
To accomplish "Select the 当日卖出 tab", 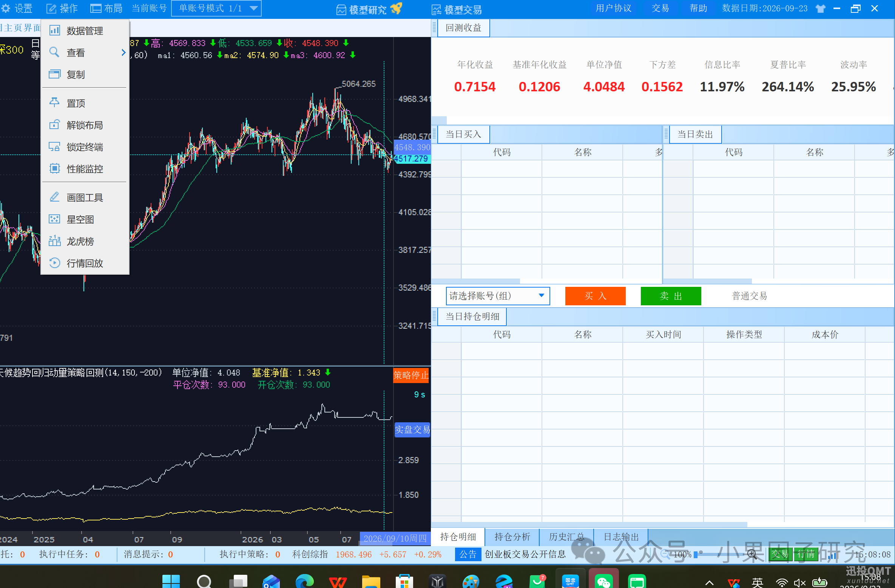I will (x=695, y=134).
